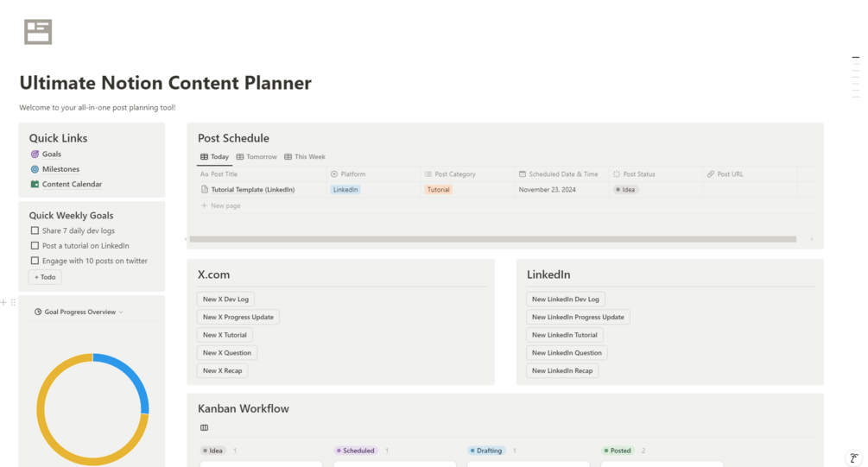The height and width of the screenshot is (467, 868).
Task: Click the plus add-block icon beside Goal Progress
Action: point(3,303)
